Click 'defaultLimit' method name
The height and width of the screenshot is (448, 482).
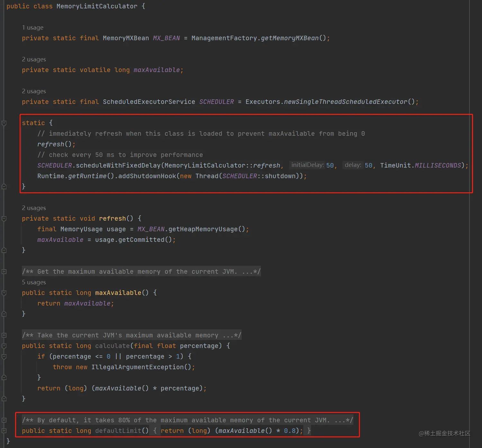click(x=118, y=431)
